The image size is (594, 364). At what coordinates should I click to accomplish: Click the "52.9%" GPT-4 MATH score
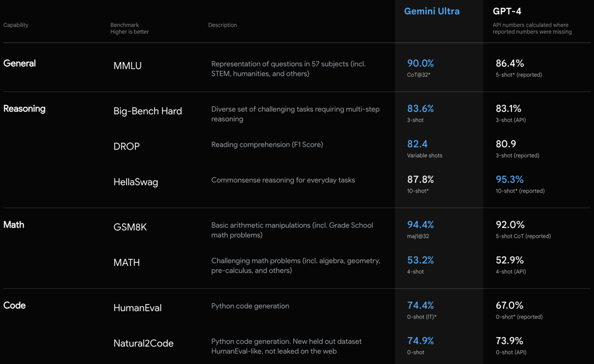click(509, 260)
